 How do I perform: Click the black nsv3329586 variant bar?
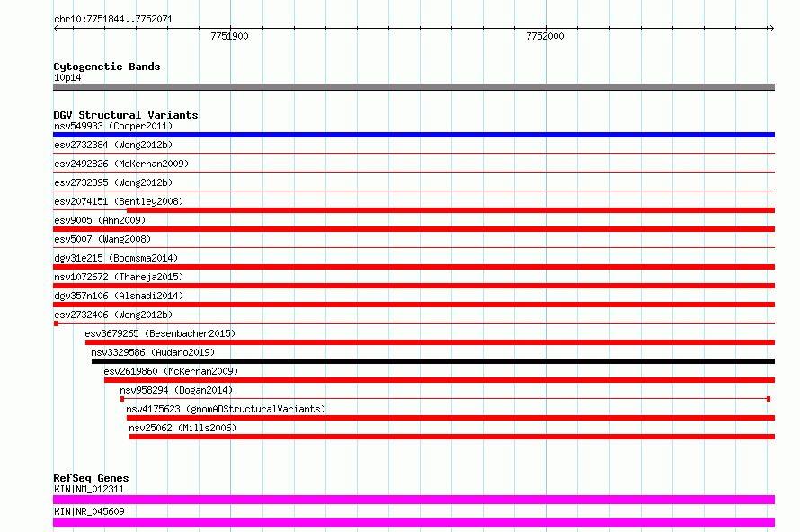[433, 361]
